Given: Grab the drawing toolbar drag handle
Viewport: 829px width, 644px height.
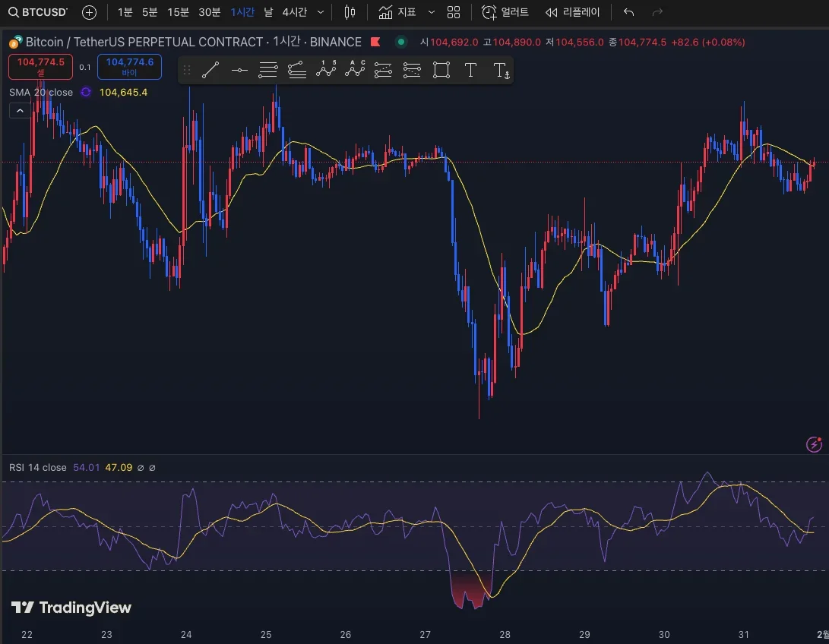Looking at the screenshot, I should [187, 70].
